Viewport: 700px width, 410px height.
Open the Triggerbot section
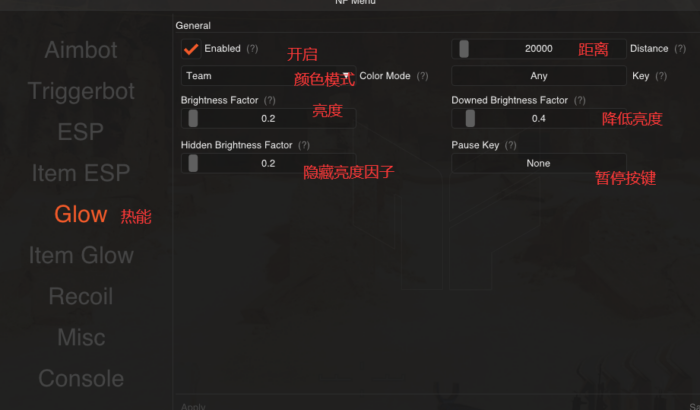pos(81,91)
